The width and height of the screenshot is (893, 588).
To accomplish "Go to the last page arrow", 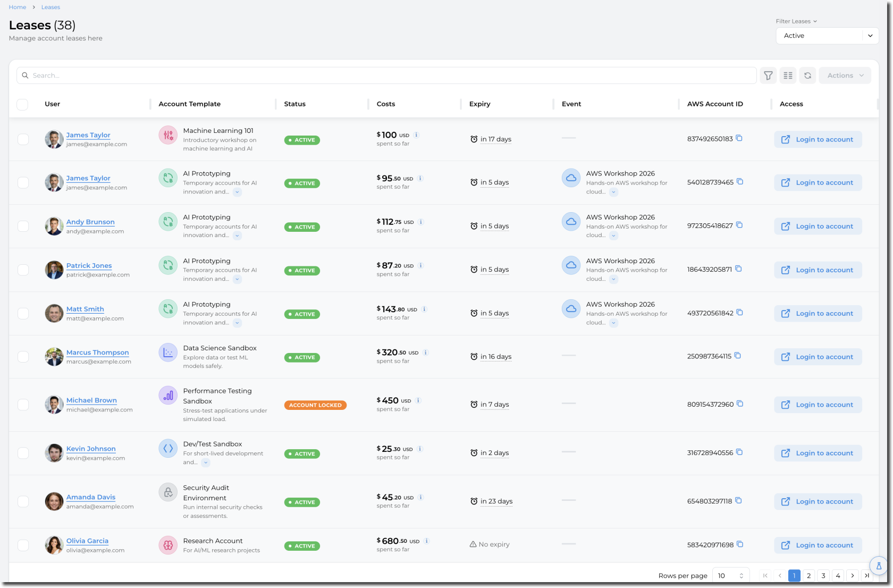I will tap(867, 575).
